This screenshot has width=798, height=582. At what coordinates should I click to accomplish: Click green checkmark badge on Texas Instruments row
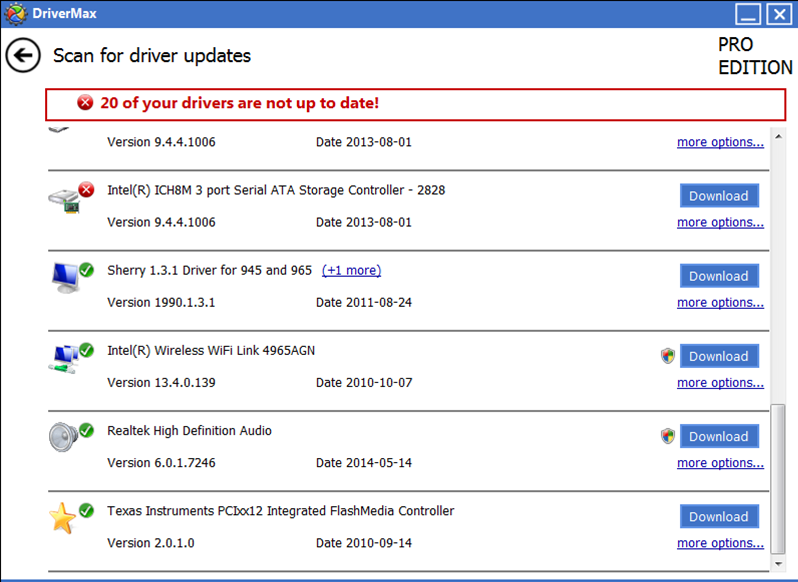tap(87, 510)
